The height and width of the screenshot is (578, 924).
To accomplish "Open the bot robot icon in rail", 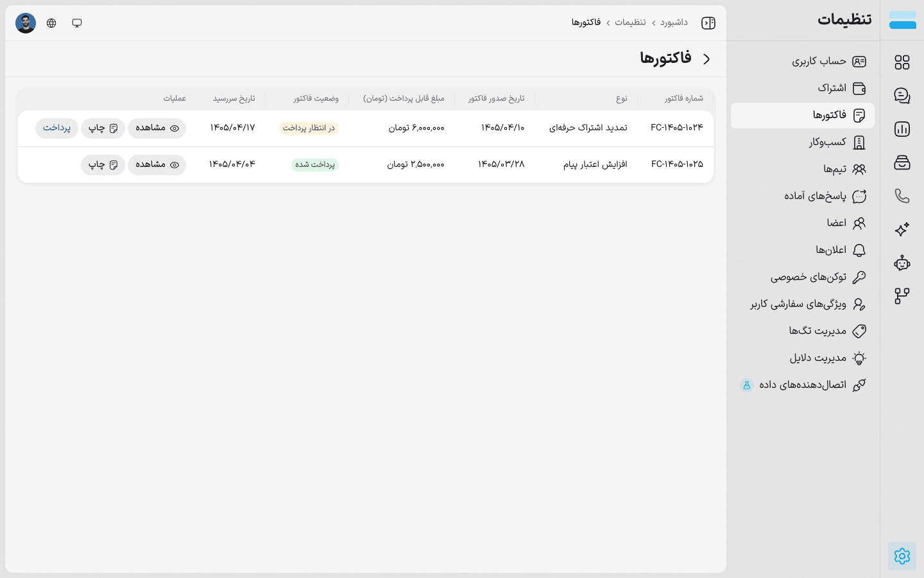I will 902,263.
